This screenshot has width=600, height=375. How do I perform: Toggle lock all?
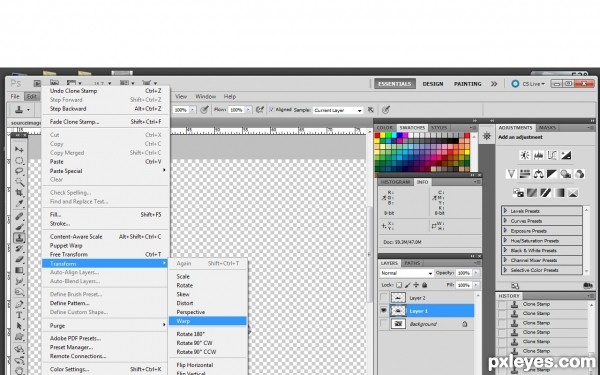[x=424, y=285]
